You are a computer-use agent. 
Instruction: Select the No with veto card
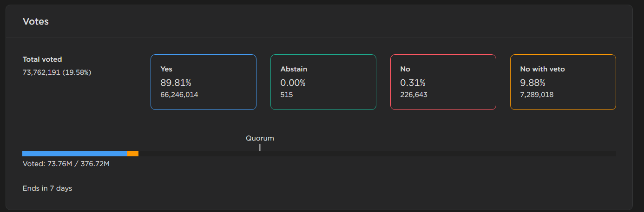563,82
